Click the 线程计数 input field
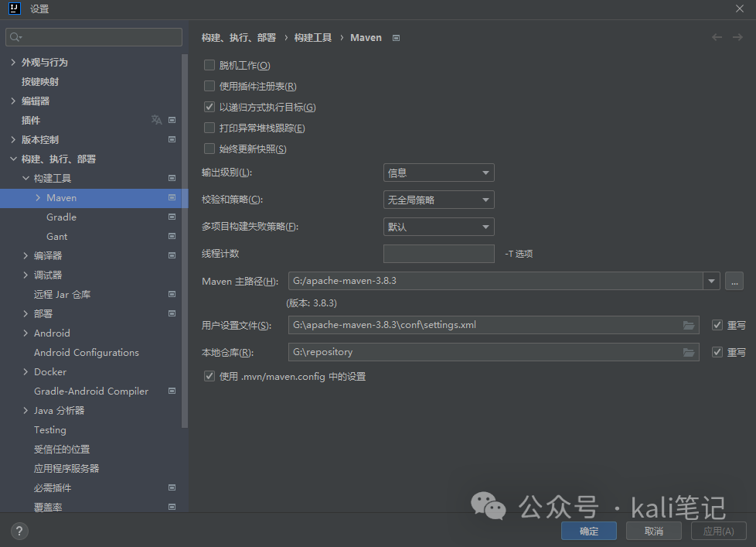The width and height of the screenshot is (756, 547). tap(439, 254)
